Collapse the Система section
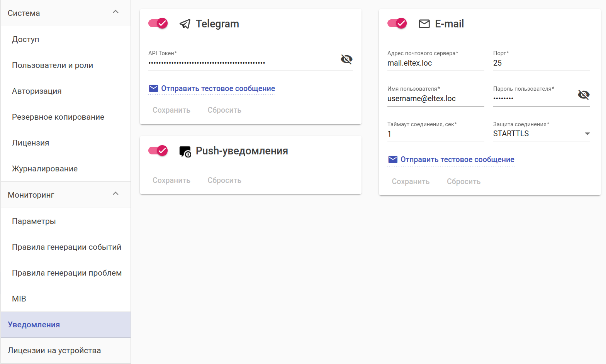 pos(115,12)
